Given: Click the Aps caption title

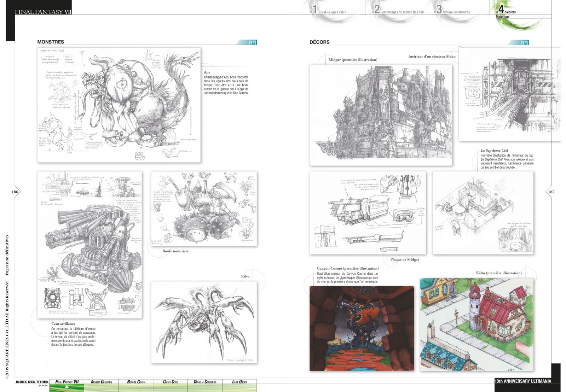Looking at the screenshot, I should (207, 72).
